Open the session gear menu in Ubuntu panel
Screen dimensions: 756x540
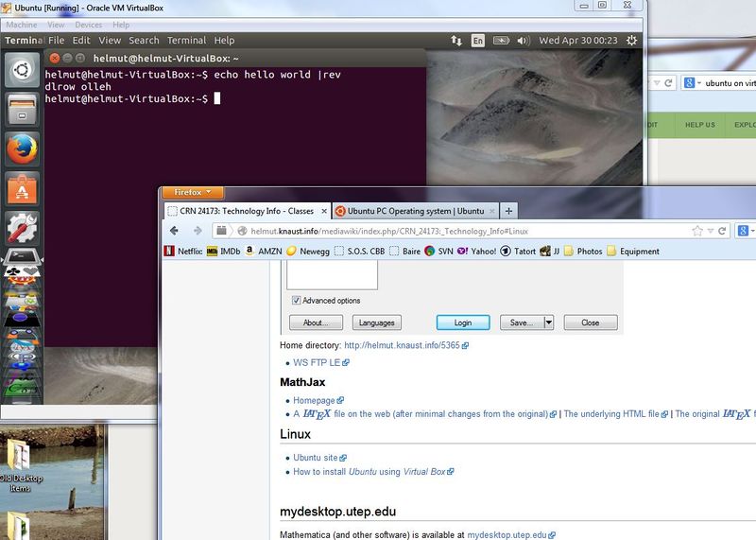[x=631, y=41]
